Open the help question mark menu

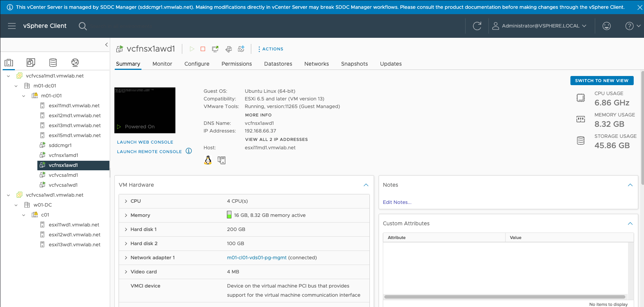tap(633, 26)
